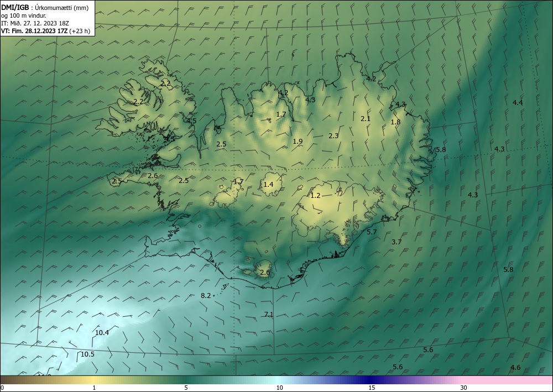553x392 pixels.
Task: Click the 10.5 precipitation value
Action: pyautogui.click(x=87, y=354)
